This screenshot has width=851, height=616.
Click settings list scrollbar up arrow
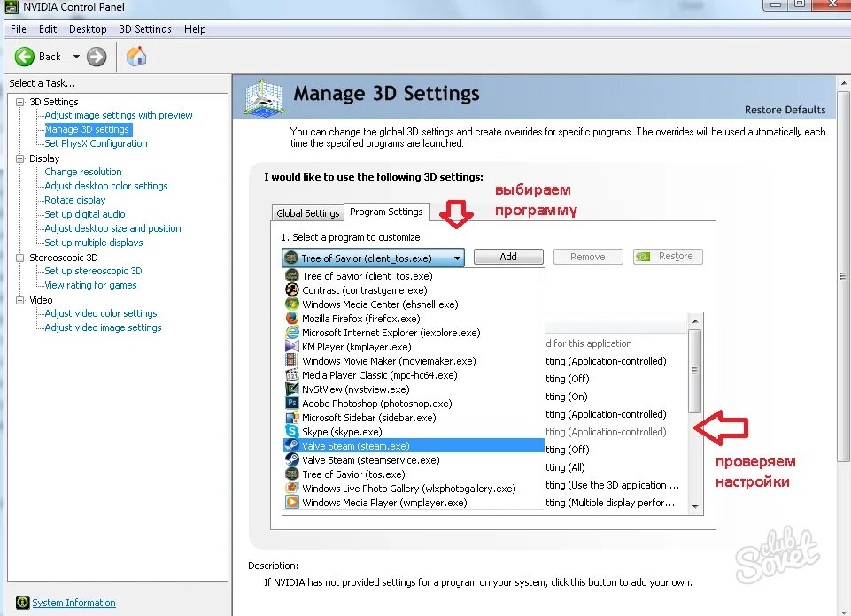point(695,321)
